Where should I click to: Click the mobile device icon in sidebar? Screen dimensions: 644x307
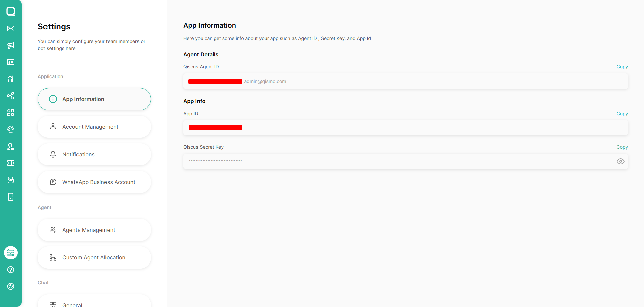click(x=11, y=197)
